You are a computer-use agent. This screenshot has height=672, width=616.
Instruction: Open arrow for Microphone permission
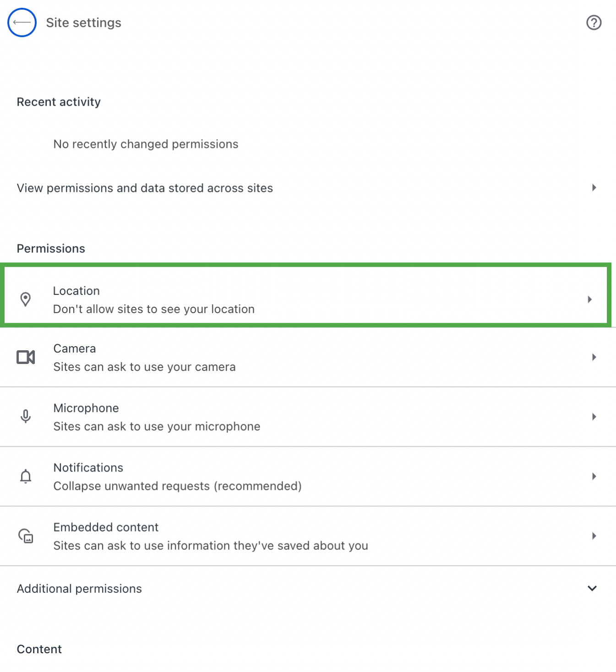click(594, 417)
